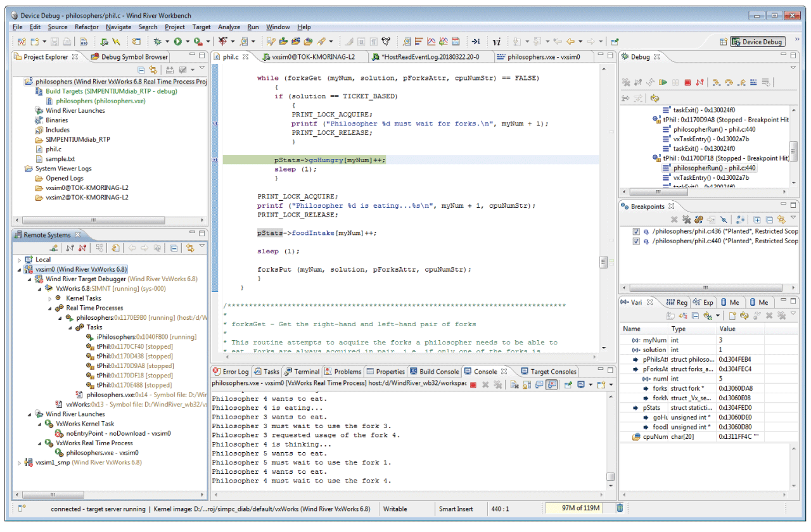Screen dimensions: 811x532
Task: Click the Device Debug perspective button
Action: coord(758,42)
